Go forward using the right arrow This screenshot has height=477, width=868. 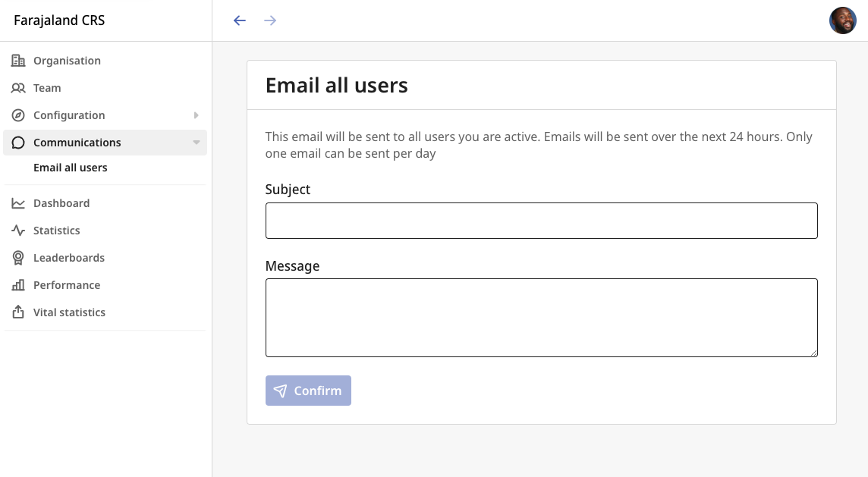pyautogui.click(x=270, y=20)
